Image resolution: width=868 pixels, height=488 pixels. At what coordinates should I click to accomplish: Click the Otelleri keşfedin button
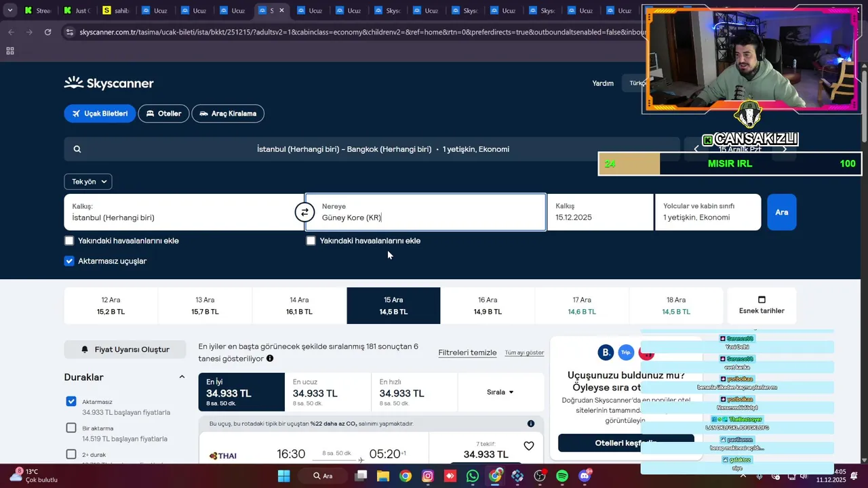(625, 443)
